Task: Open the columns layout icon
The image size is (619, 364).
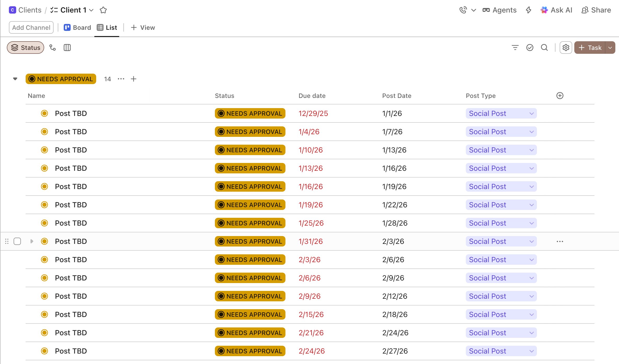Action: [67, 48]
